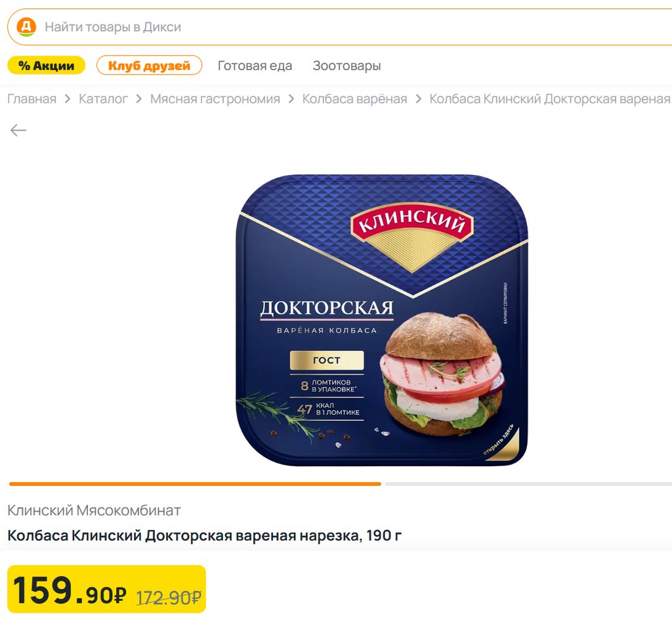
Task: Go to the Каталог breadcrumb
Action: [x=103, y=99]
